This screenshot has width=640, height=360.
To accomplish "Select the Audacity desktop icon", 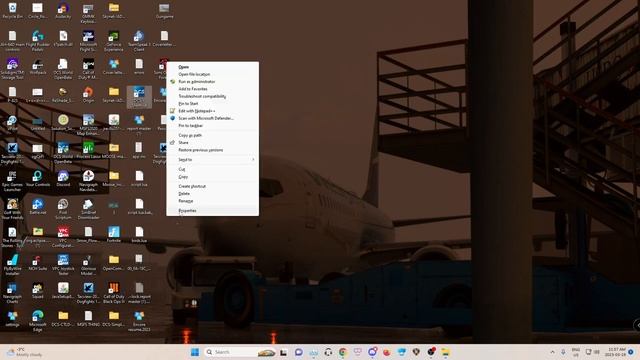I will pos(63,11).
